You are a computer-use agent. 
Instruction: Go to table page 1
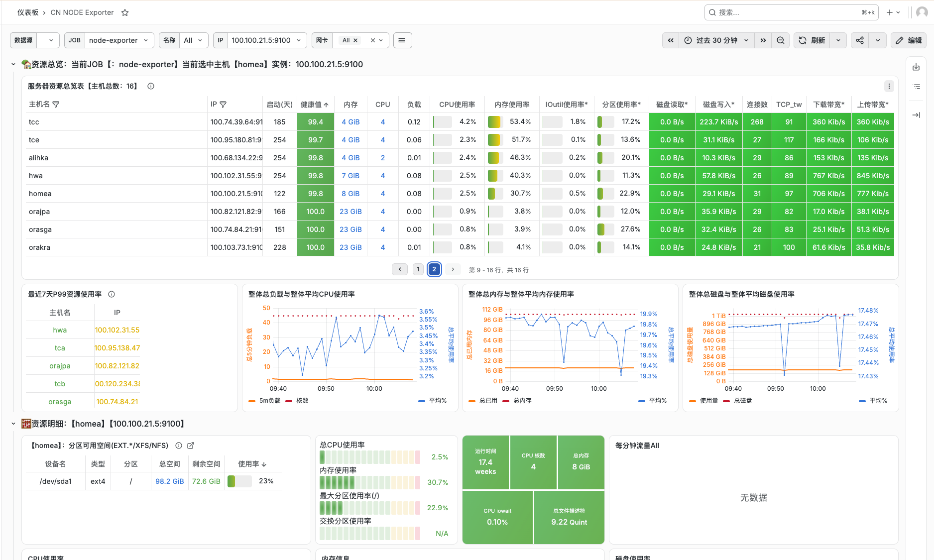418,269
